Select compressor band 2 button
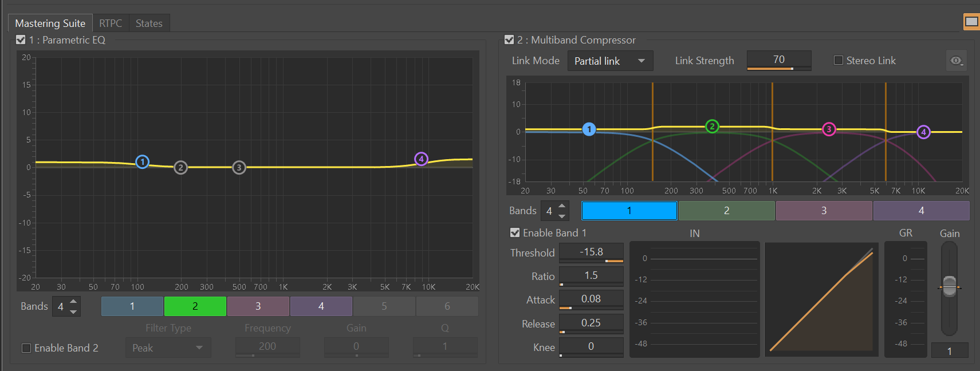The image size is (980, 371). point(726,211)
